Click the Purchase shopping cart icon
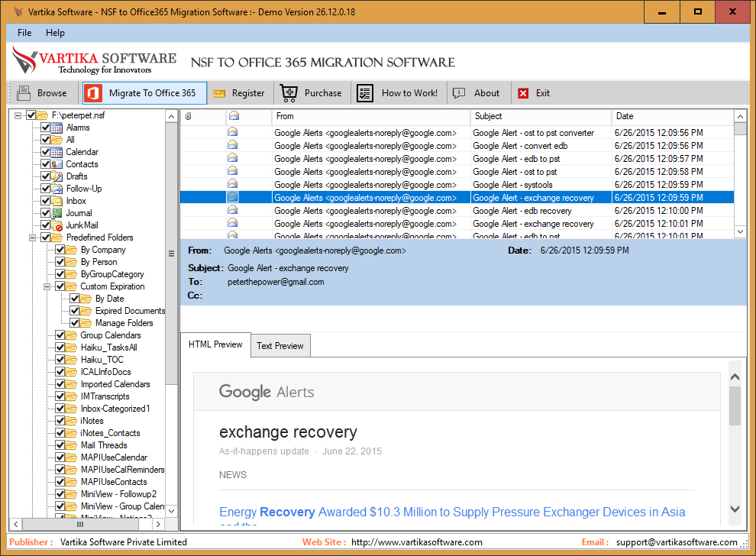 tap(289, 93)
